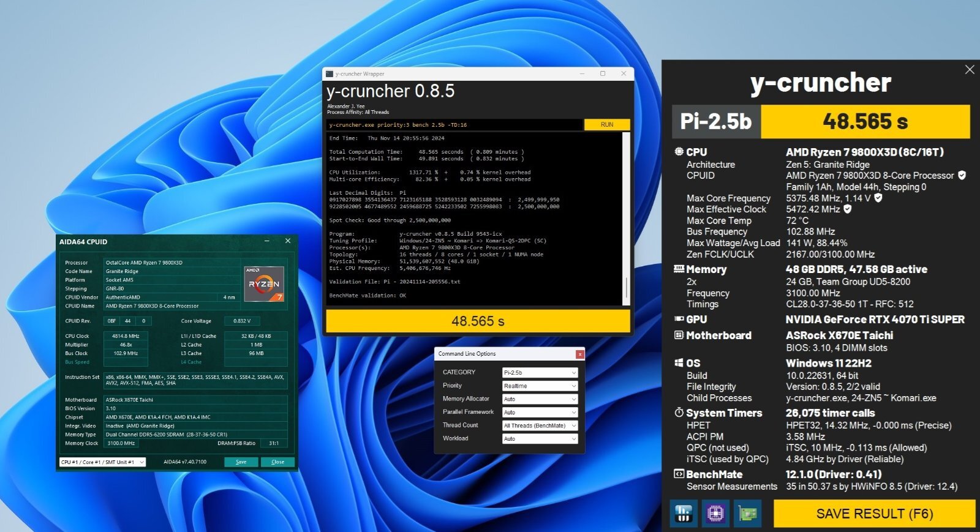Open the CATEGORY dropdown showing Pi-2.5b
The image size is (980, 532).
click(x=540, y=372)
